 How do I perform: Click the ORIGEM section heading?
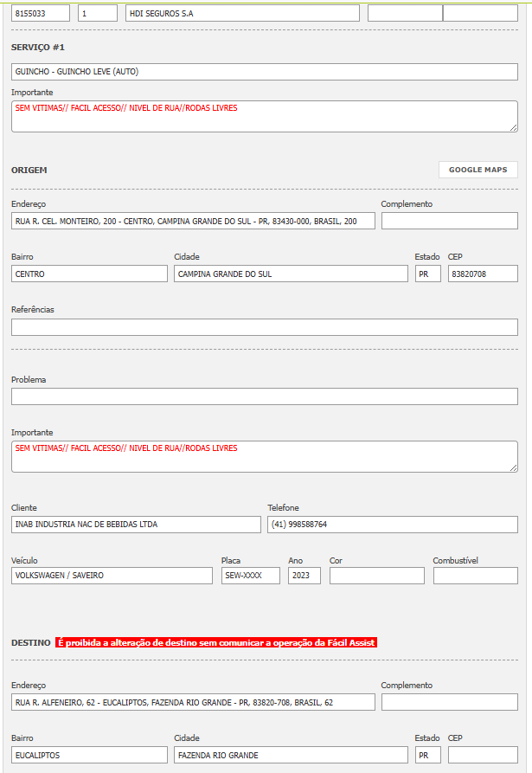[29, 170]
